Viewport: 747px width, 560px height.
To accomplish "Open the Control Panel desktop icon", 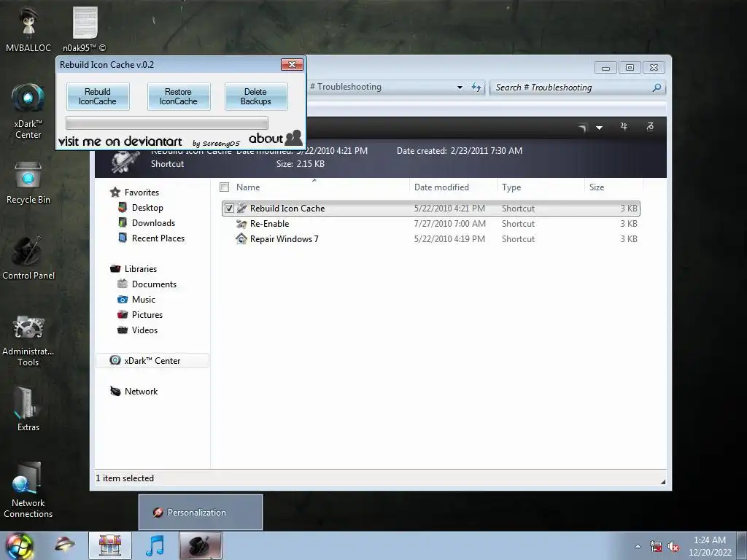I will click(x=28, y=258).
